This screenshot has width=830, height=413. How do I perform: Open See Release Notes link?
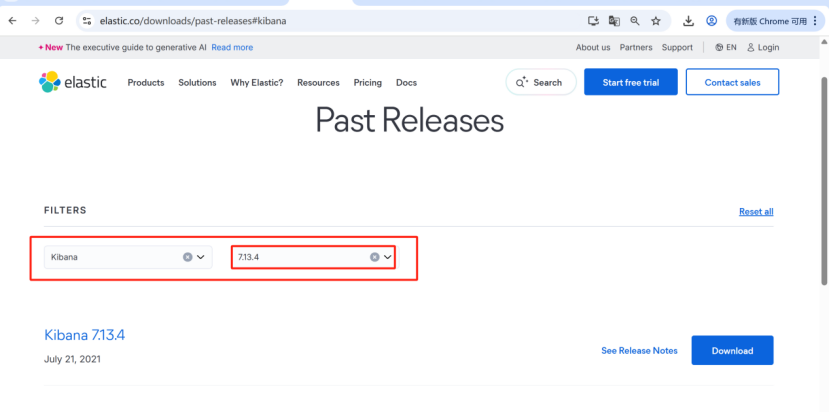point(639,351)
